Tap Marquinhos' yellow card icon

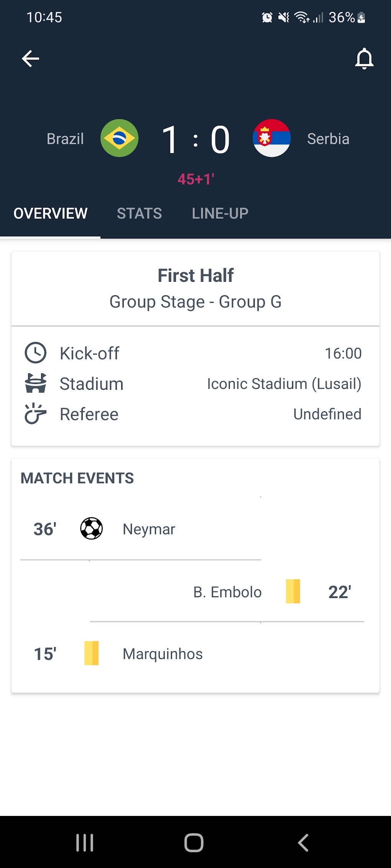tap(91, 653)
